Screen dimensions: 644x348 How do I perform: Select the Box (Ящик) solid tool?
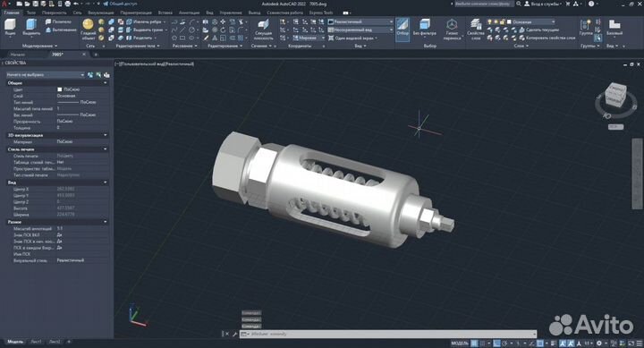click(x=10, y=28)
